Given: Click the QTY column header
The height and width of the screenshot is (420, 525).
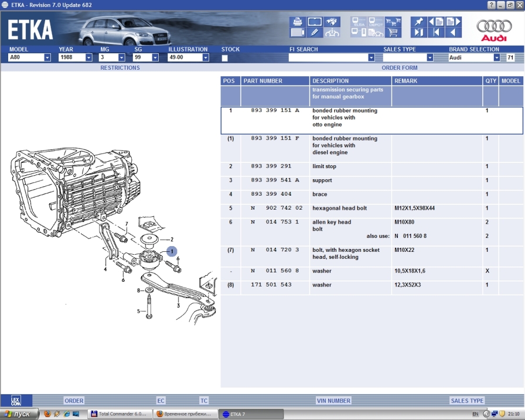Looking at the screenshot, I should (x=491, y=81).
